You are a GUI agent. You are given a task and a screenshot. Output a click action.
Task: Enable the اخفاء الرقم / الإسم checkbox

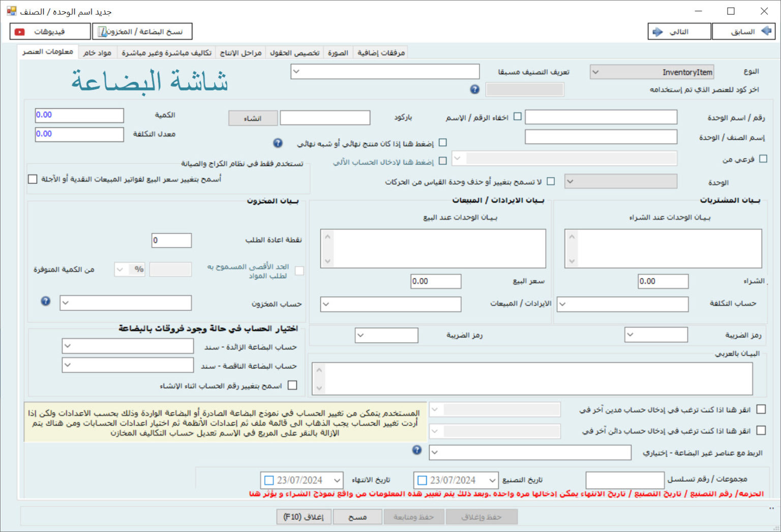[518, 116]
